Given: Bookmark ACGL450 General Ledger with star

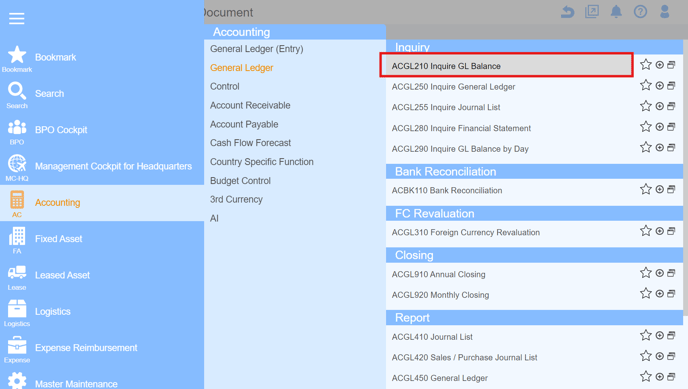Looking at the screenshot, I should click(x=645, y=376).
